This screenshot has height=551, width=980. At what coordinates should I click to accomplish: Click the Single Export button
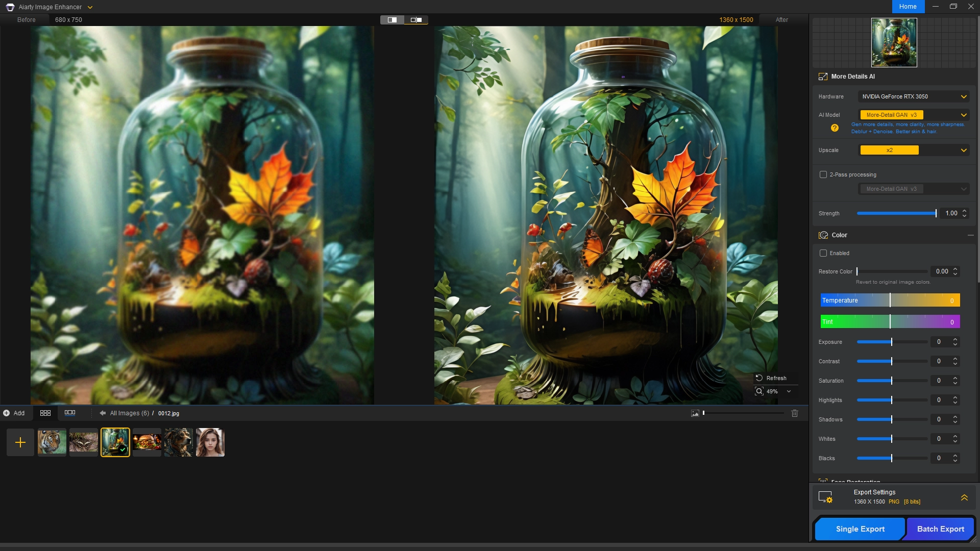[860, 529]
